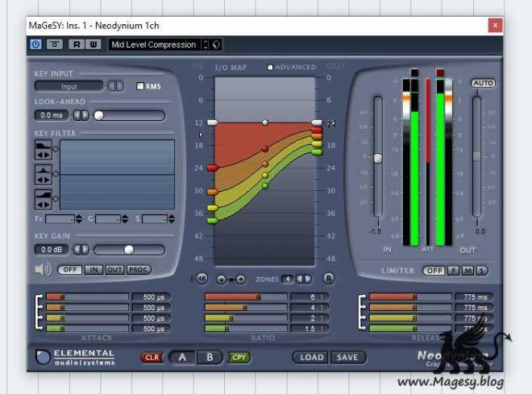Enable the first key filter radio dot
The width and height of the screenshot is (532, 394).
[x=56, y=149]
